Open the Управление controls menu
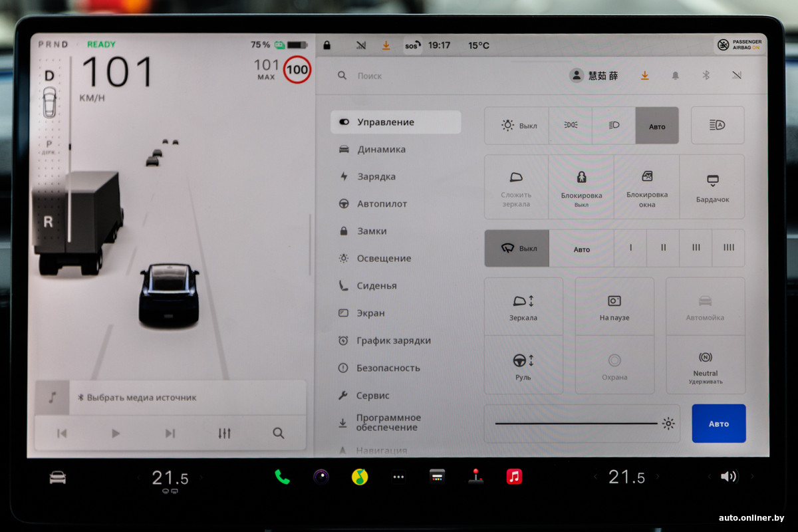 (396, 122)
